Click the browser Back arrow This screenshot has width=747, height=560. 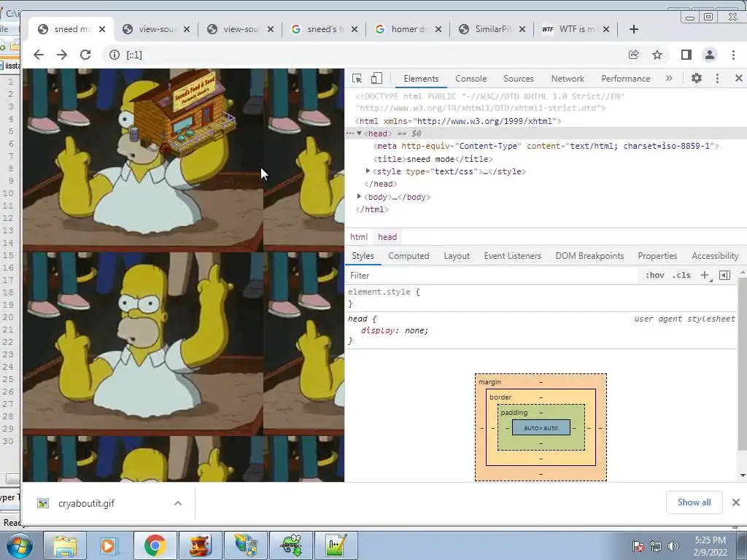tap(39, 55)
